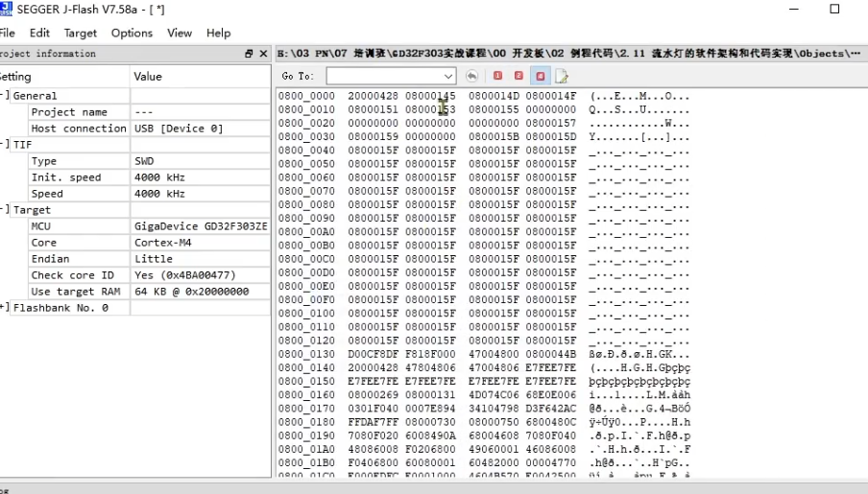Open the Help menu

click(218, 33)
